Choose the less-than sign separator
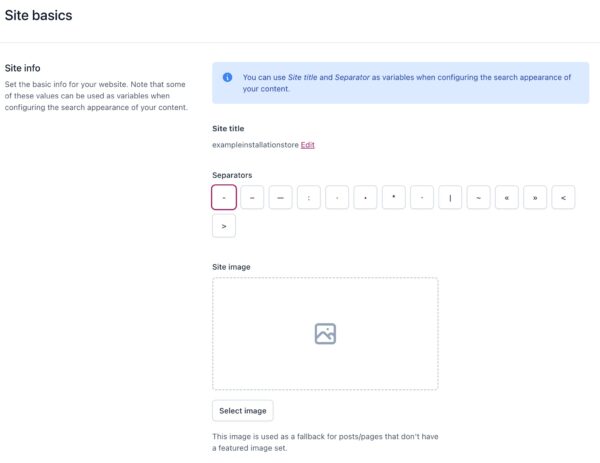Viewport: 600px width, 463px height. (564, 198)
